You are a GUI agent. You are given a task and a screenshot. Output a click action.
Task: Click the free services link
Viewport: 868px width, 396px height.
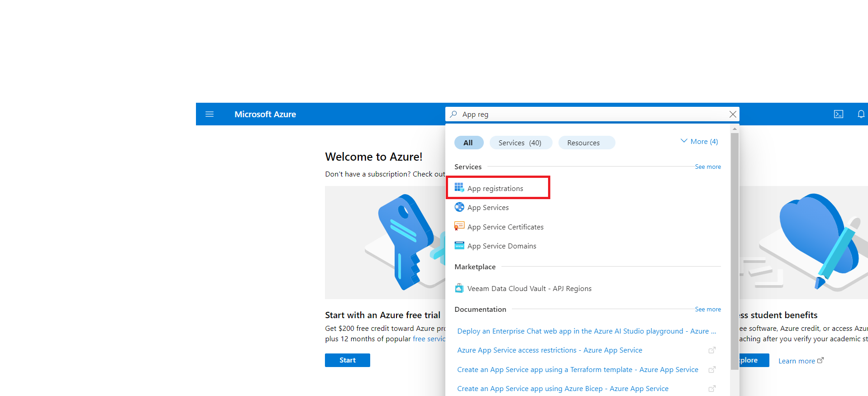pos(429,339)
